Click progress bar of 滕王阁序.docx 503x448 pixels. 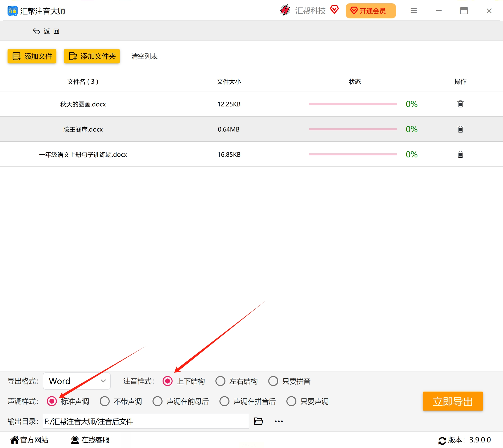coord(353,129)
